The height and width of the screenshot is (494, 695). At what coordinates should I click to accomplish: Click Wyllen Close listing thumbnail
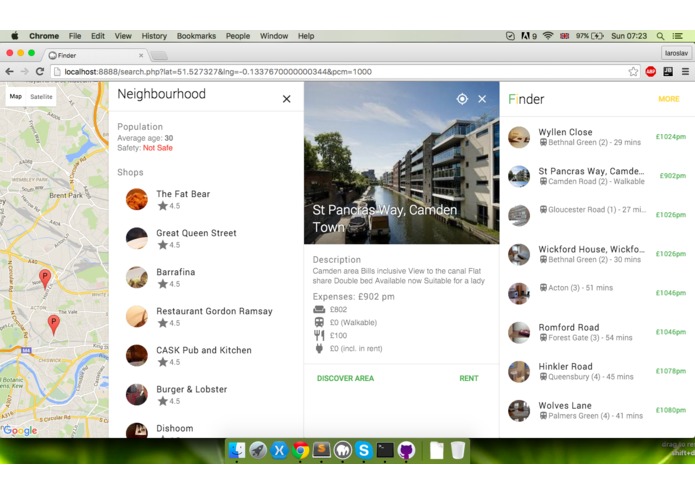pos(519,137)
